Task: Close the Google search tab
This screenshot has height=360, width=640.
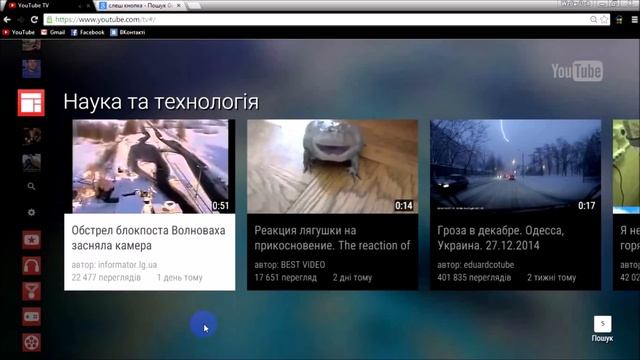Action: 178,6
